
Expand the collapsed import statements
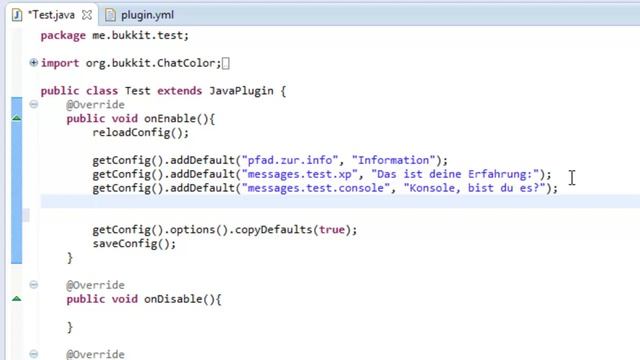tap(33, 62)
